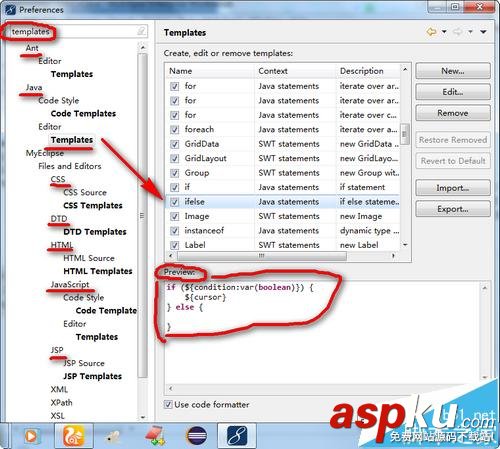This screenshot has width=500, height=449.
Task: Select CSS Templates tree item
Action: click(93, 206)
